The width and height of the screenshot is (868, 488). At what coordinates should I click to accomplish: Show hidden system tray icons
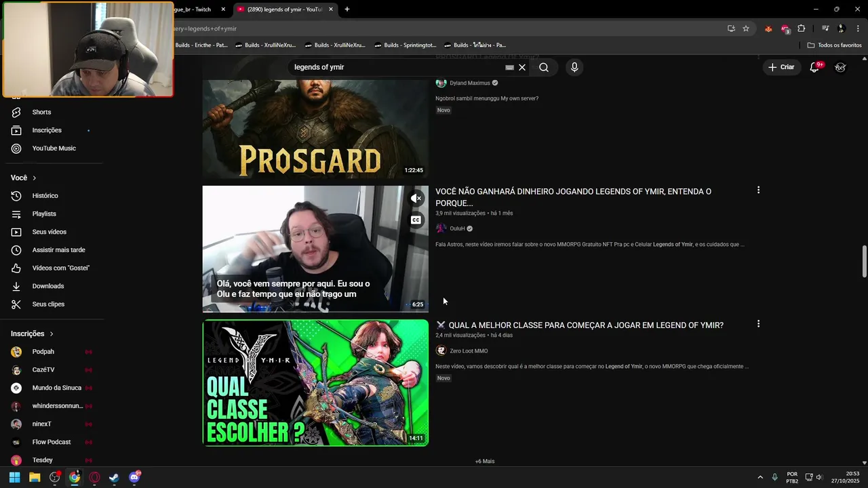tap(760, 477)
